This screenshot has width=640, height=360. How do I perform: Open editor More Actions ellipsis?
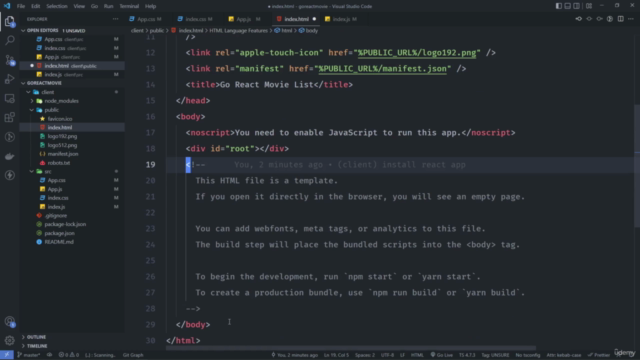(631, 19)
